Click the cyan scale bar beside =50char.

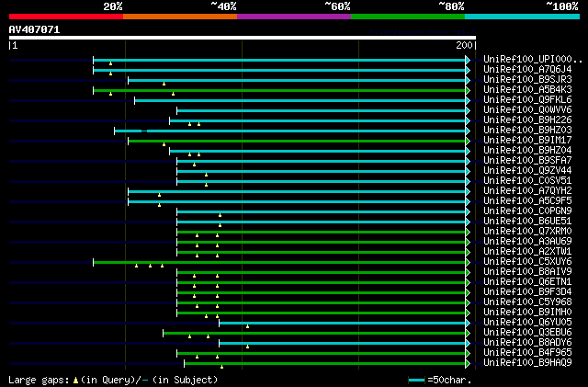click(417, 381)
